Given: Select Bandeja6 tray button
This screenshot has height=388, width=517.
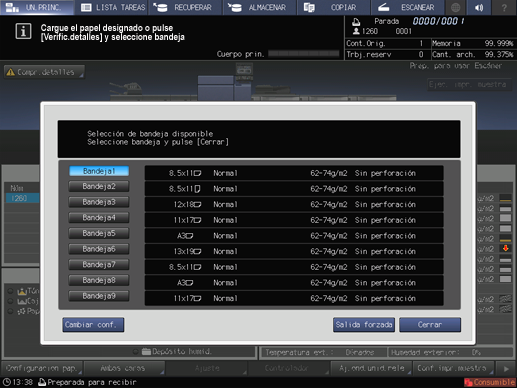Looking at the screenshot, I should point(99,249).
